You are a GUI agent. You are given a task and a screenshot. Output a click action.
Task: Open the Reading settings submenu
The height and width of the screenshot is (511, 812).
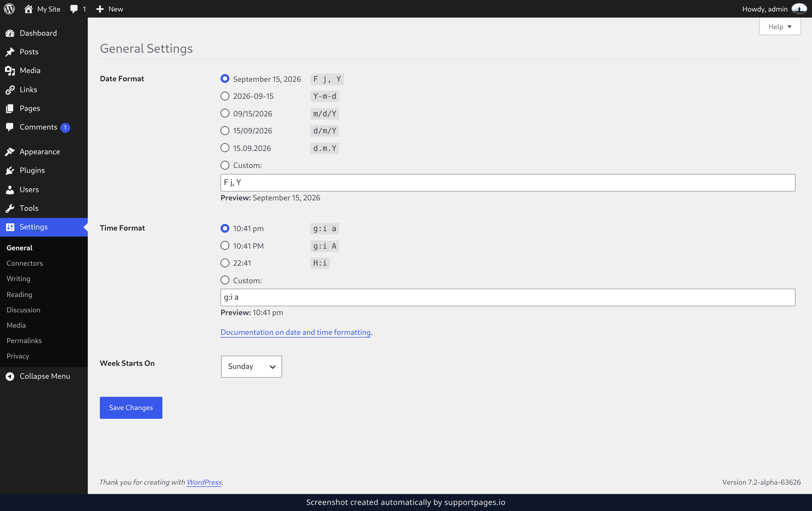point(19,294)
